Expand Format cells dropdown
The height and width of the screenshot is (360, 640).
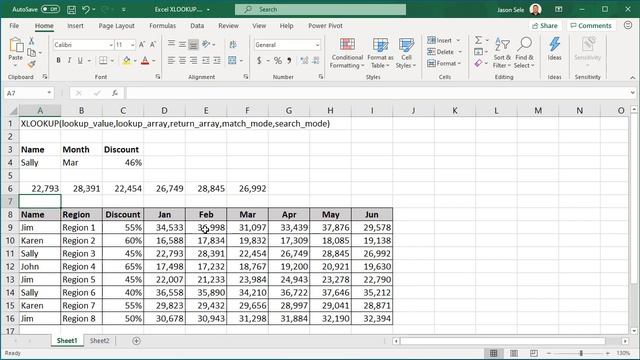click(x=459, y=63)
